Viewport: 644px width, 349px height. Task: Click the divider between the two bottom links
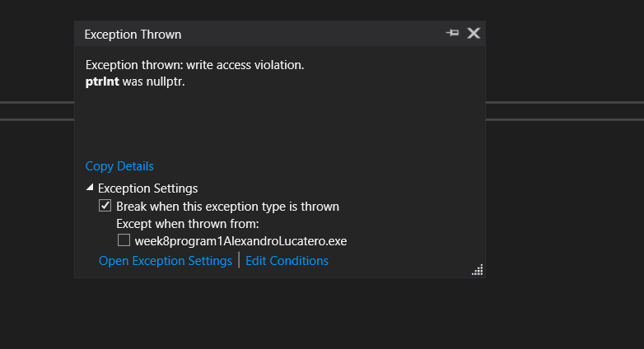[239, 260]
